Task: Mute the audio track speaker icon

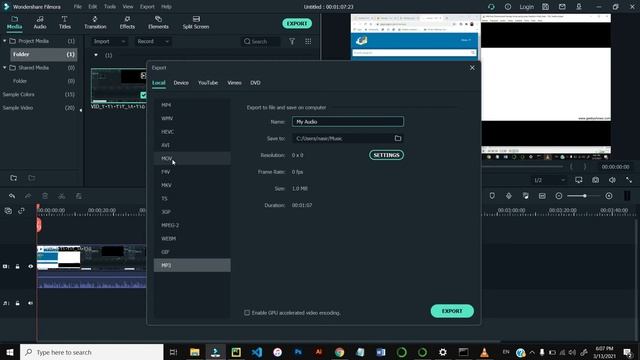Action: [30, 303]
